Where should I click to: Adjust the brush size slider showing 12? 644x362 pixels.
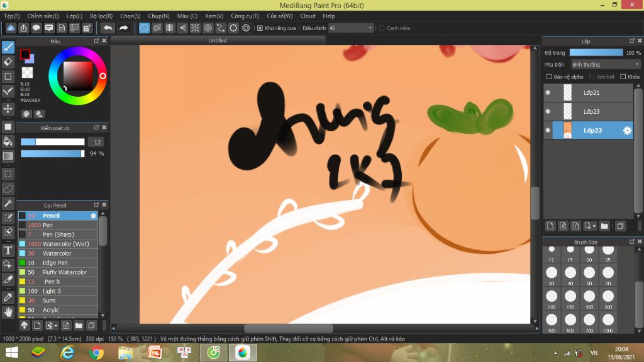(x=53, y=142)
